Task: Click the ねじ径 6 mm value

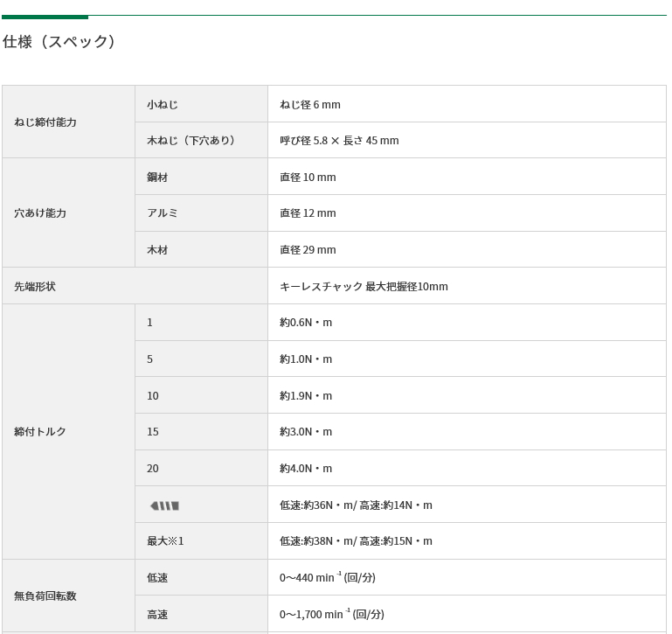Action: [x=310, y=104]
